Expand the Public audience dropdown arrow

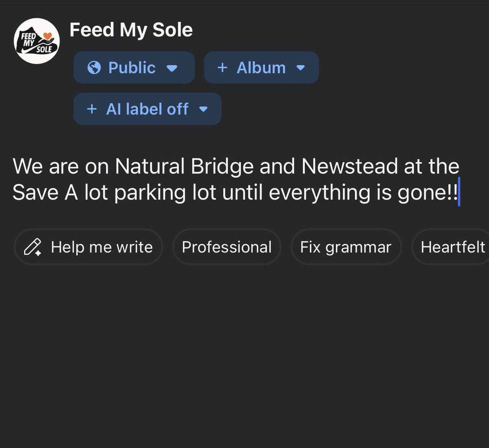[x=172, y=68]
